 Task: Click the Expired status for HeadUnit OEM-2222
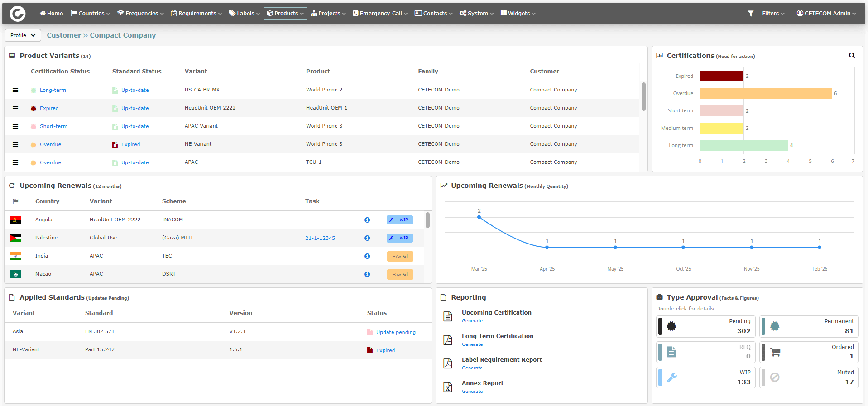point(49,108)
